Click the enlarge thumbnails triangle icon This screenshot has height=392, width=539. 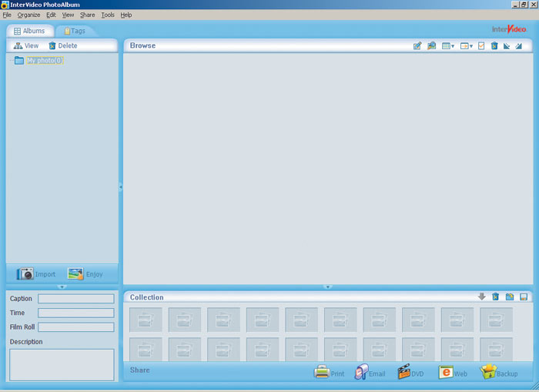(x=518, y=46)
